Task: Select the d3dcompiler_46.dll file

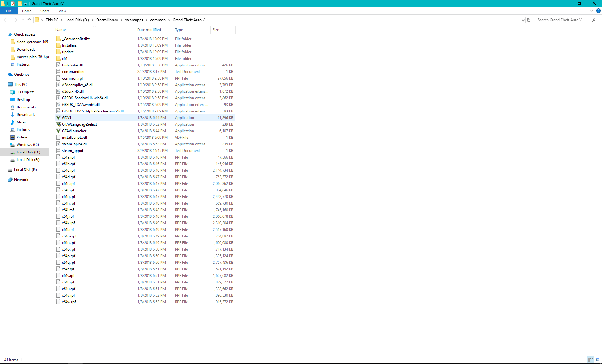Action: (145, 85)
